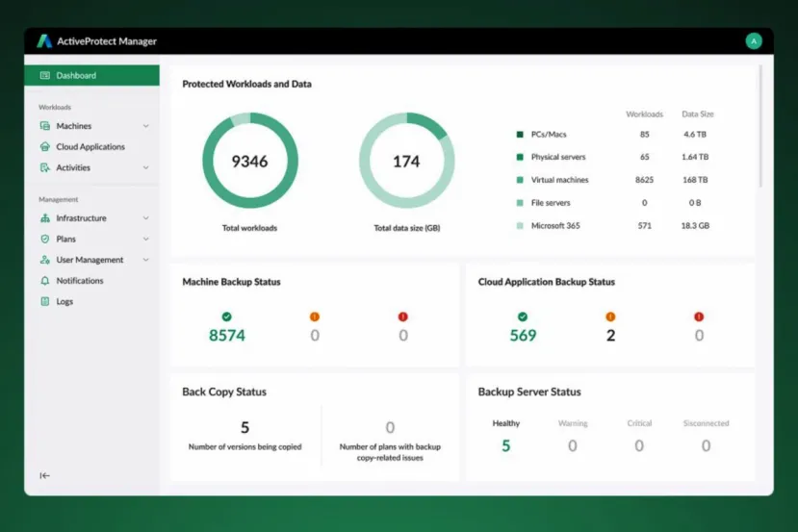Click the Disconnected server status label
The height and width of the screenshot is (532, 798).
point(706,423)
